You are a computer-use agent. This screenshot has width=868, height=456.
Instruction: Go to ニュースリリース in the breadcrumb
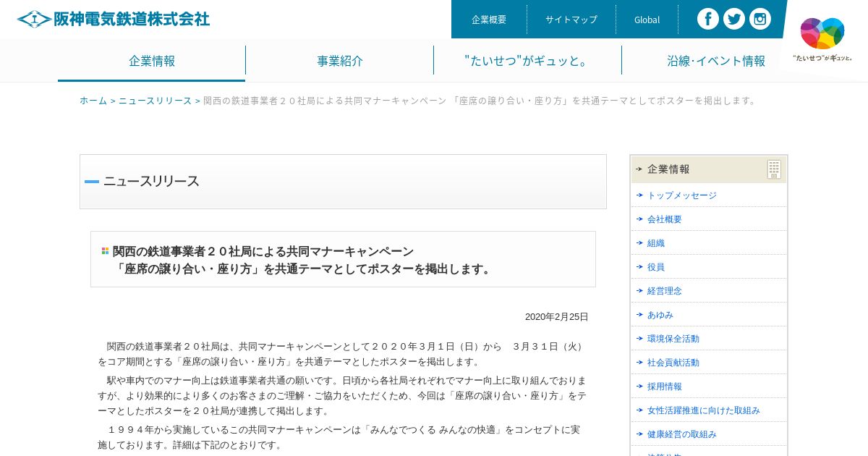click(156, 101)
